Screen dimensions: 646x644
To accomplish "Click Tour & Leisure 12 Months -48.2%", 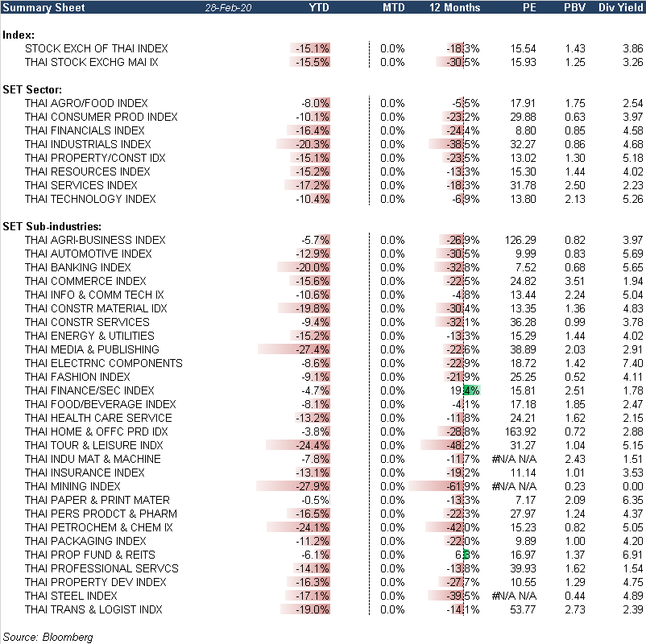I will point(463,445).
